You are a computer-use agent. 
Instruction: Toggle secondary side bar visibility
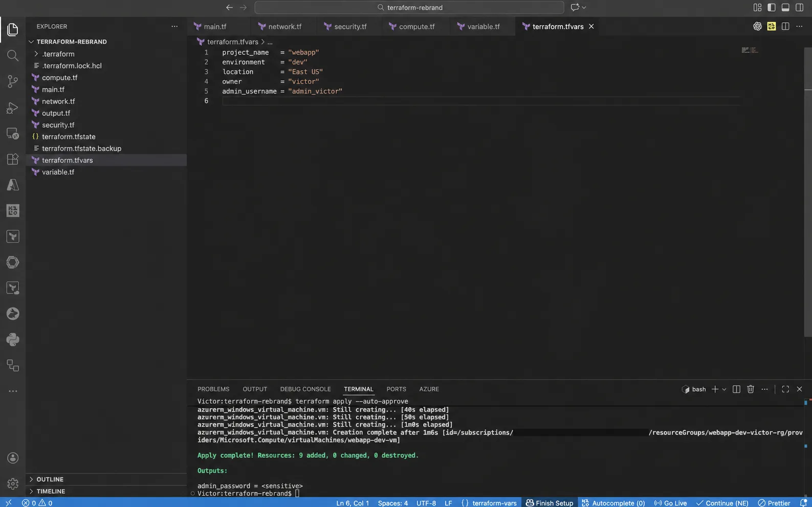(799, 7)
